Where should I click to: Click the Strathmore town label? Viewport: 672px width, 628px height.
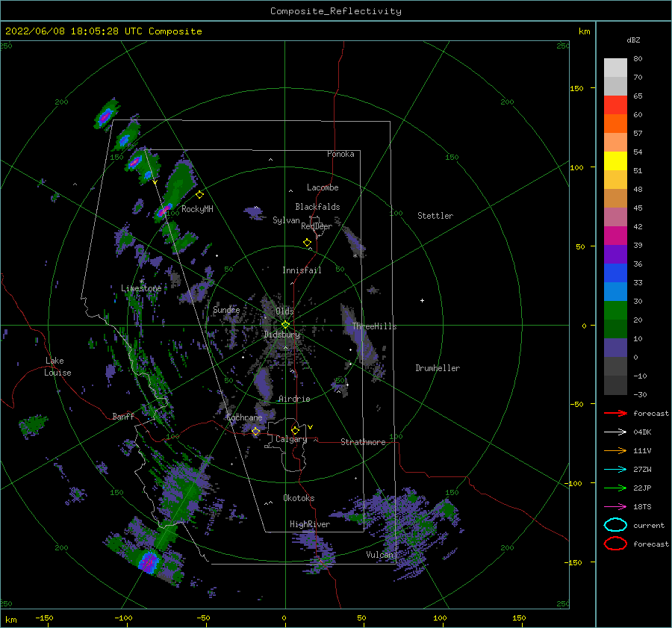[363, 442]
